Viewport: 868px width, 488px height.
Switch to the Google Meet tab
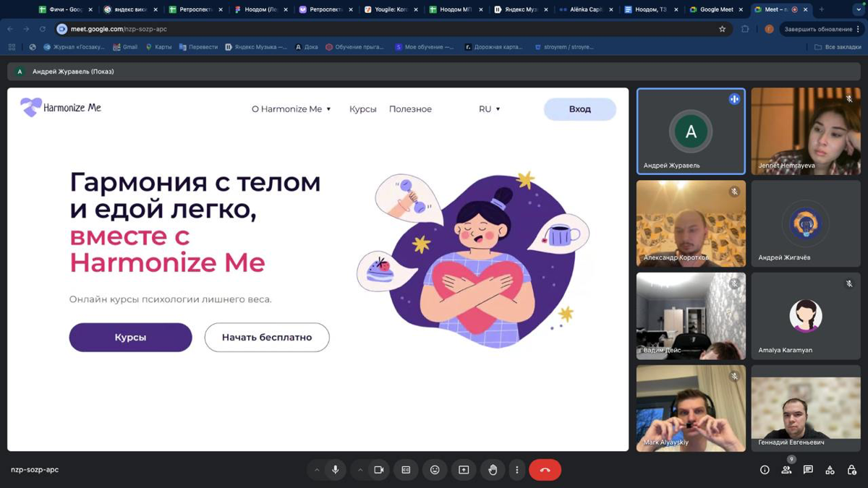(717, 9)
